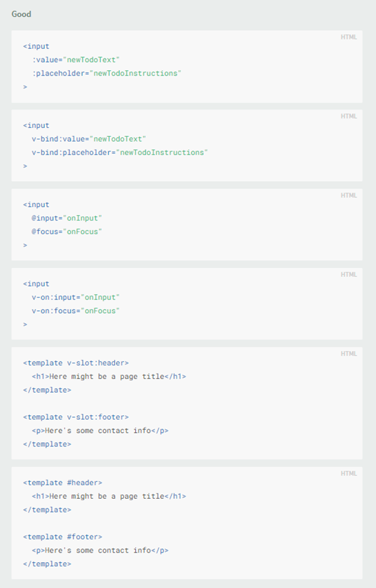The image size is (376, 588).
Task: Click HTML label on first code block
Action: (349, 37)
